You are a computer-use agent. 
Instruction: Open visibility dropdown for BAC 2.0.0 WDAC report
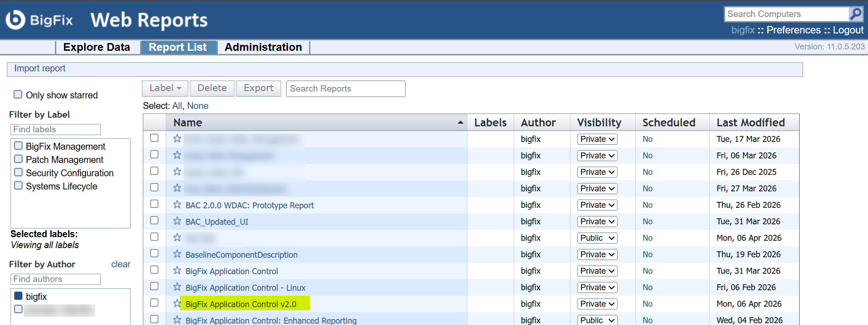[x=597, y=205]
